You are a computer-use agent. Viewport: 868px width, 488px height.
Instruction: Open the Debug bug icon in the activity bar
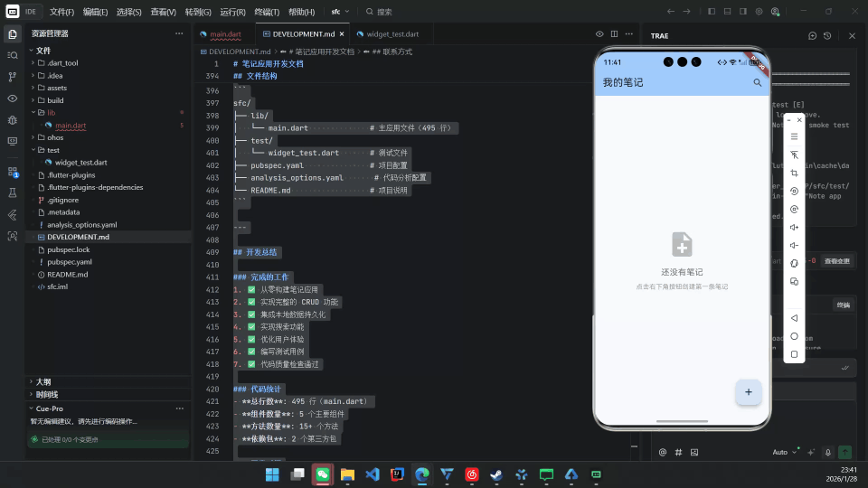[x=12, y=120]
